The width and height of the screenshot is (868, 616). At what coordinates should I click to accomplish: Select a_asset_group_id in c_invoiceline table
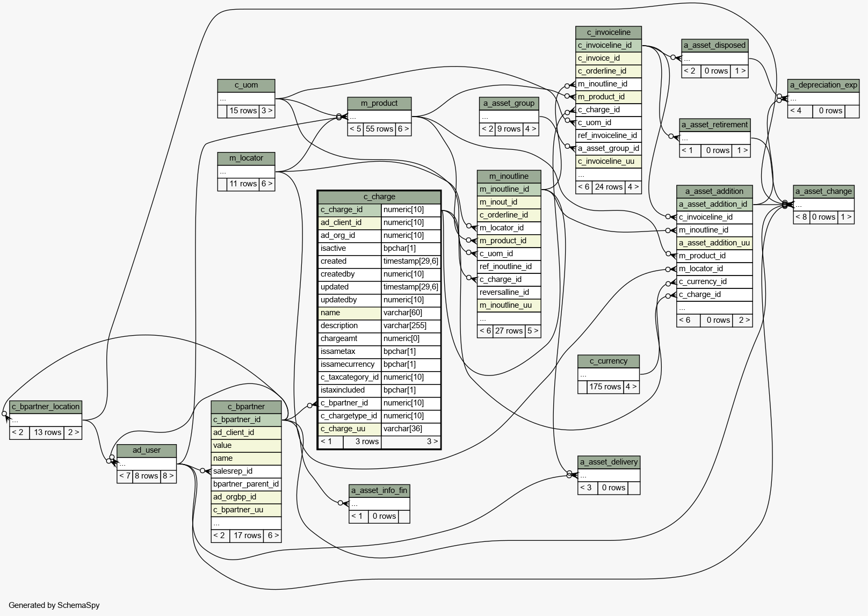(609, 148)
